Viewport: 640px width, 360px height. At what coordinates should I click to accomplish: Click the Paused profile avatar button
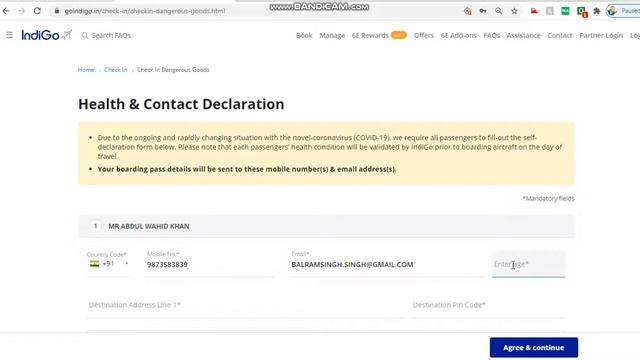(x=623, y=11)
